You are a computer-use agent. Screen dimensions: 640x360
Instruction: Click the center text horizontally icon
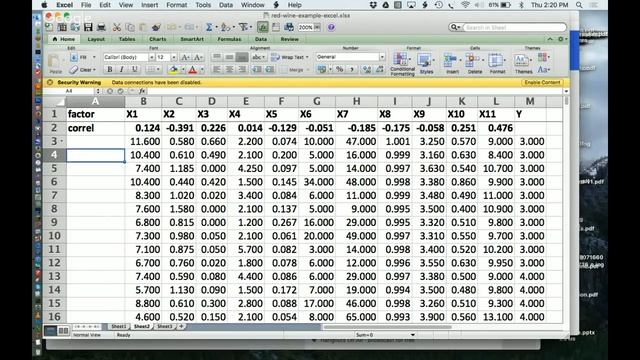click(x=229, y=69)
